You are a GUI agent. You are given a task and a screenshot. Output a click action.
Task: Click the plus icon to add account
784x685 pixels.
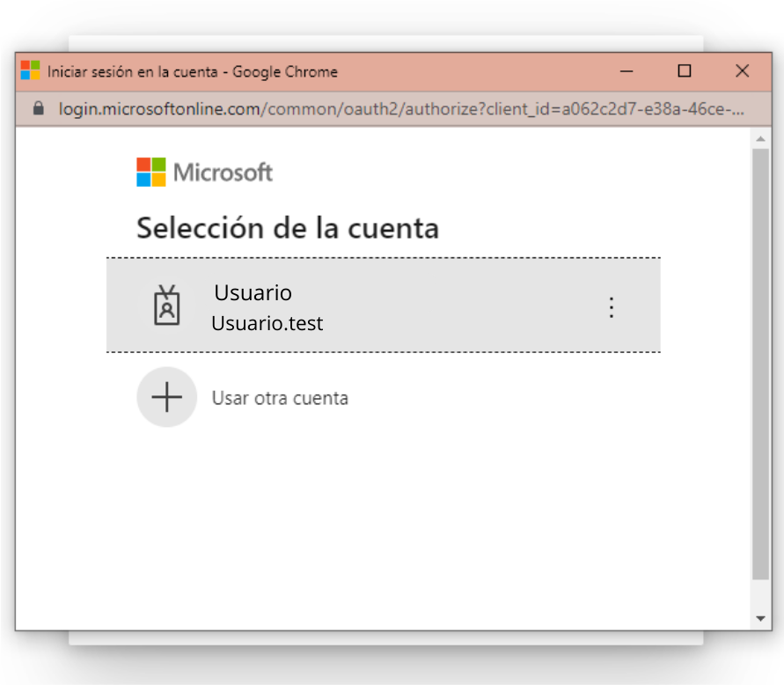[166, 397]
